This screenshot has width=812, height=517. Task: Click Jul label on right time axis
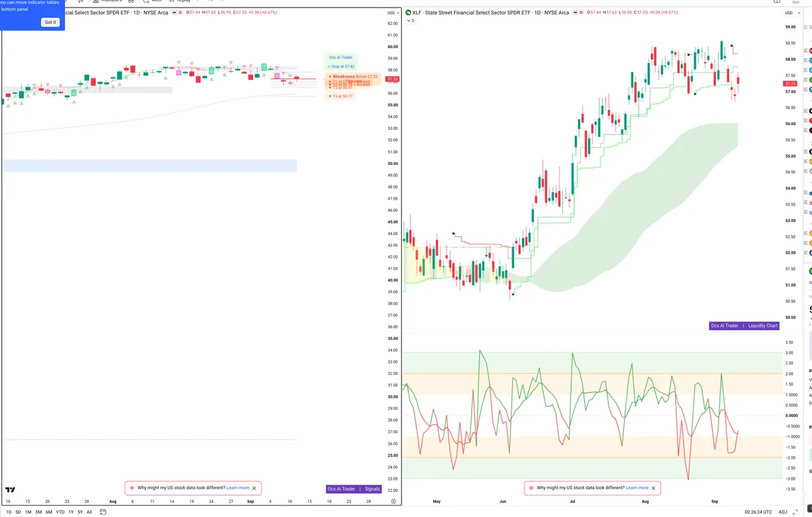pyautogui.click(x=572, y=501)
